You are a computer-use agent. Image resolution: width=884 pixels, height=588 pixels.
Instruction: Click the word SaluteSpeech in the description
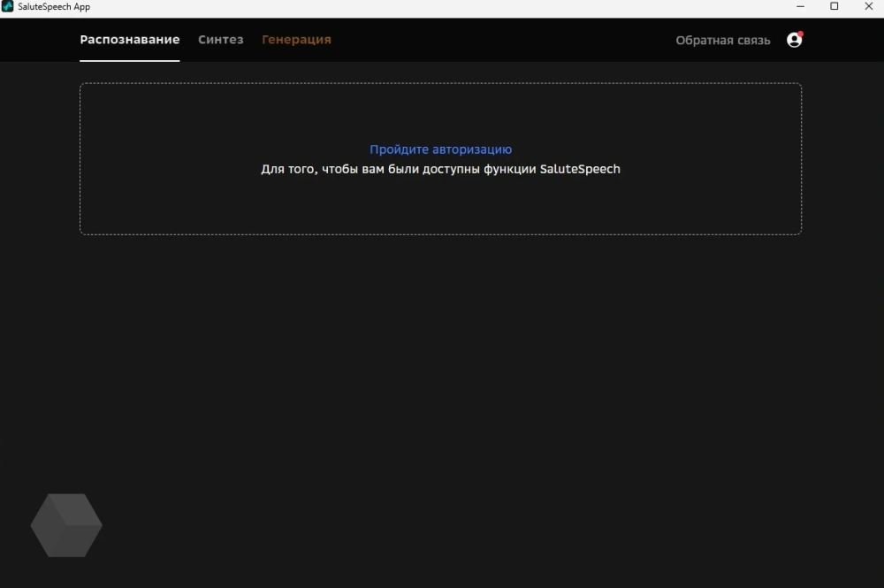580,169
